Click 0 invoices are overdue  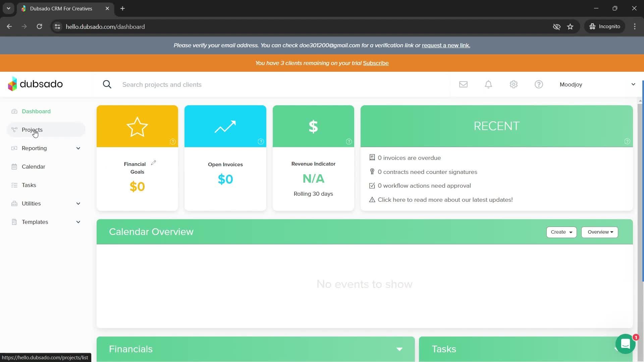click(x=409, y=158)
